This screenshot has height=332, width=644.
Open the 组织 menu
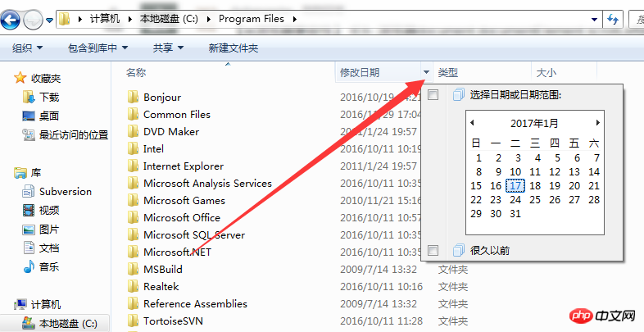point(28,48)
